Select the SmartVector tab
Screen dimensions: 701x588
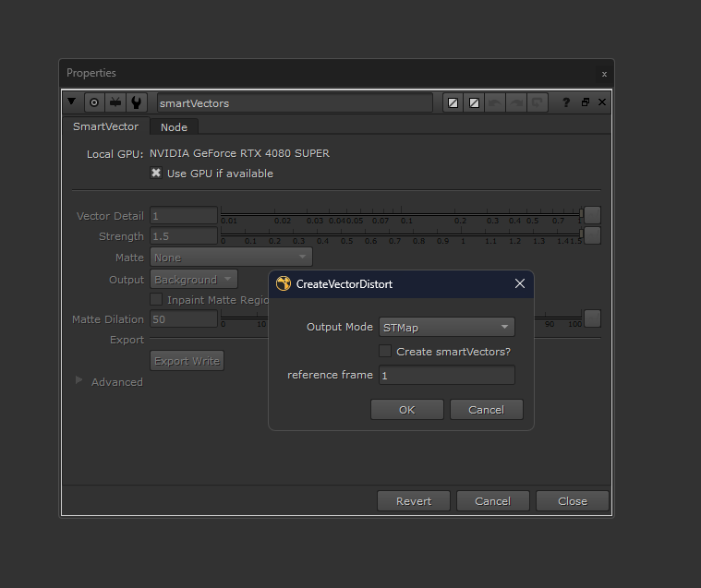tap(105, 126)
